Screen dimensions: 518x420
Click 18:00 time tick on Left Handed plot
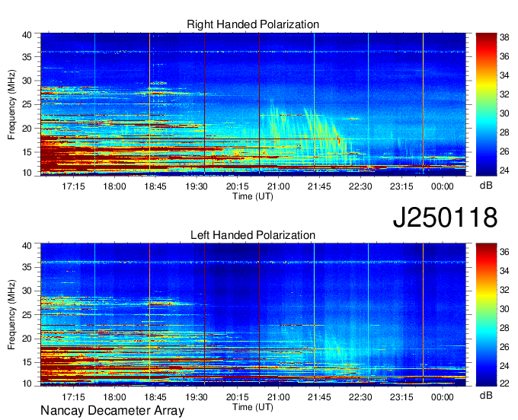click(x=114, y=397)
